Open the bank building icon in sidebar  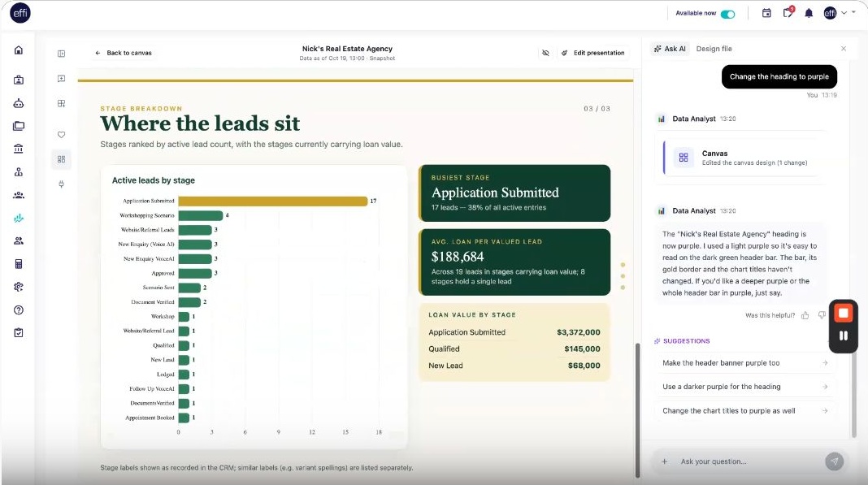pyautogui.click(x=18, y=149)
